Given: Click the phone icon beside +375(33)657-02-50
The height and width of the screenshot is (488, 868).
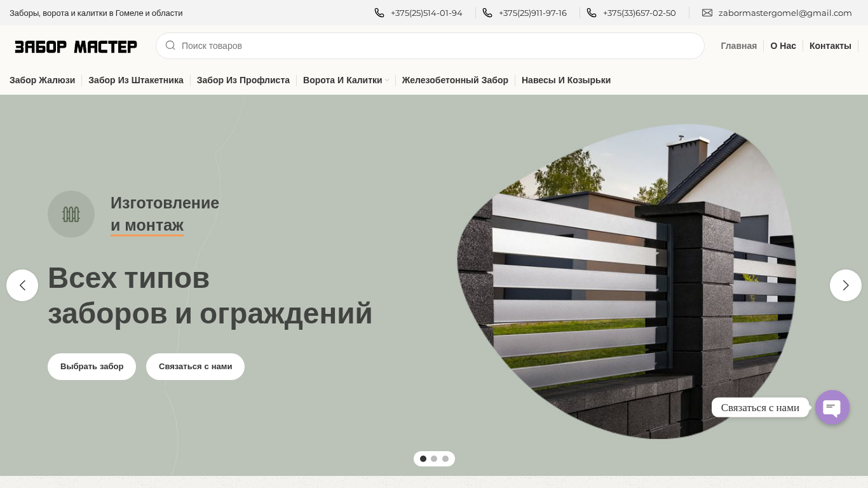Looking at the screenshot, I should (592, 13).
